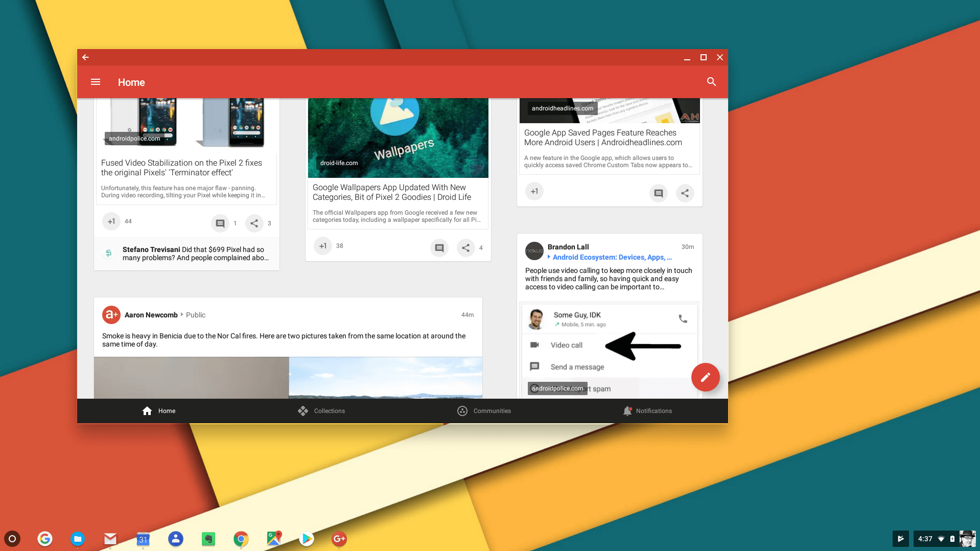Viewport: 980px width, 551px height.
Task: Open Stefano Trevisani's commenter avatar
Action: click(x=108, y=253)
